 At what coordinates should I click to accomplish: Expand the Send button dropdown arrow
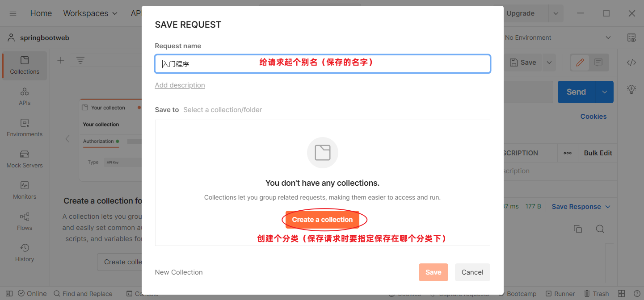[604, 92]
